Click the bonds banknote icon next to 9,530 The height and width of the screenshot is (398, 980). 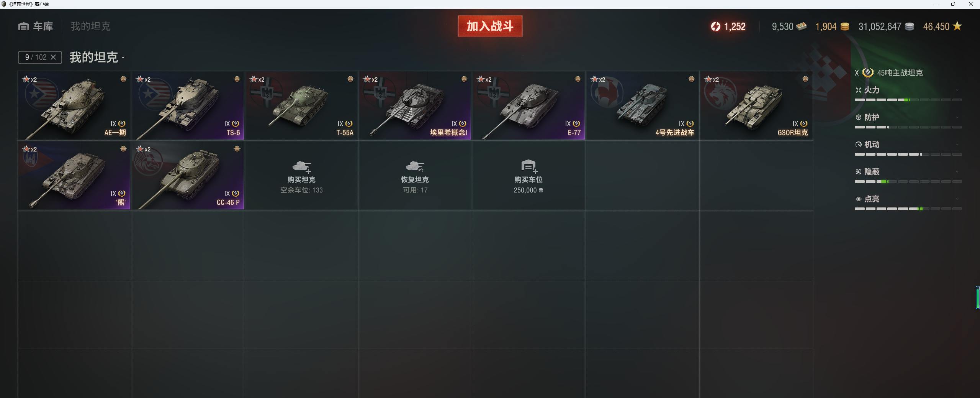click(x=801, y=26)
